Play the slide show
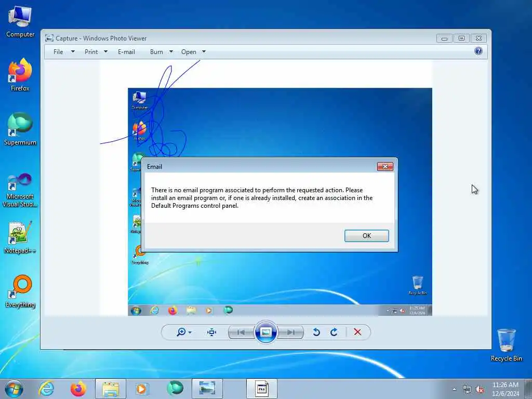Image resolution: width=532 pixels, height=399 pixels. pyautogui.click(x=266, y=332)
